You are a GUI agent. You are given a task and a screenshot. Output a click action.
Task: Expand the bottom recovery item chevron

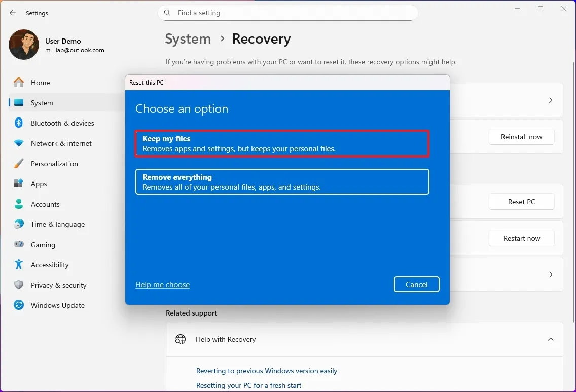(x=551, y=274)
